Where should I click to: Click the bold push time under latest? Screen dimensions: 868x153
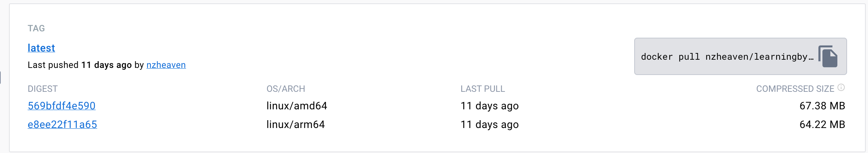(106, 65)
